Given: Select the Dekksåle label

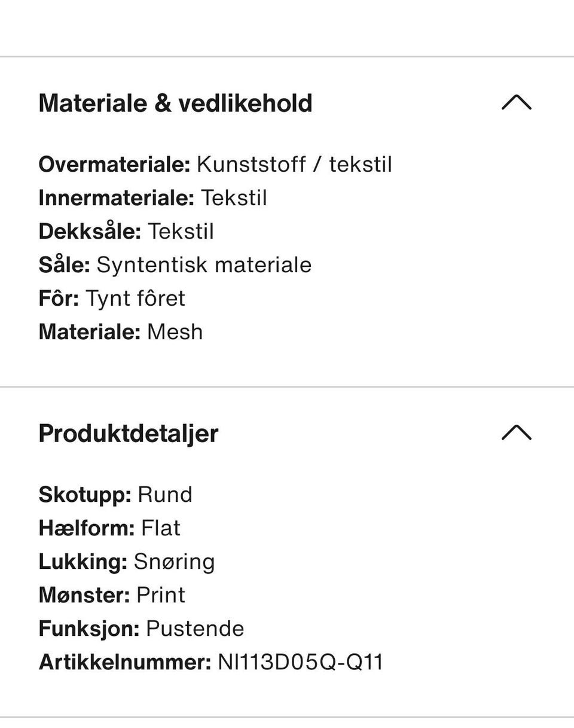Looking at the screenshot, I should (x=90, y=231).
